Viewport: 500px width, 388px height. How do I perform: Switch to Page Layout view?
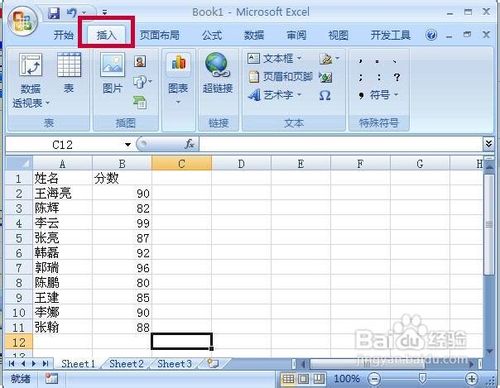[304, 379]
